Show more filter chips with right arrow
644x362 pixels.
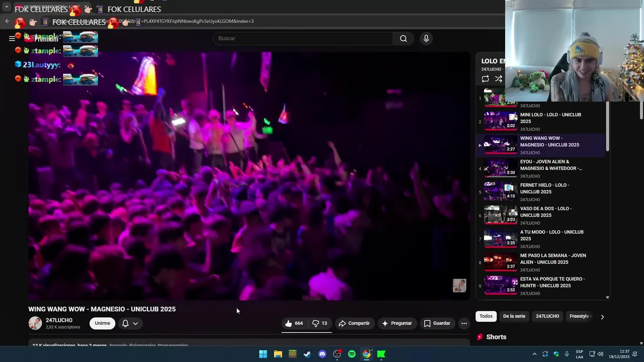602,317
